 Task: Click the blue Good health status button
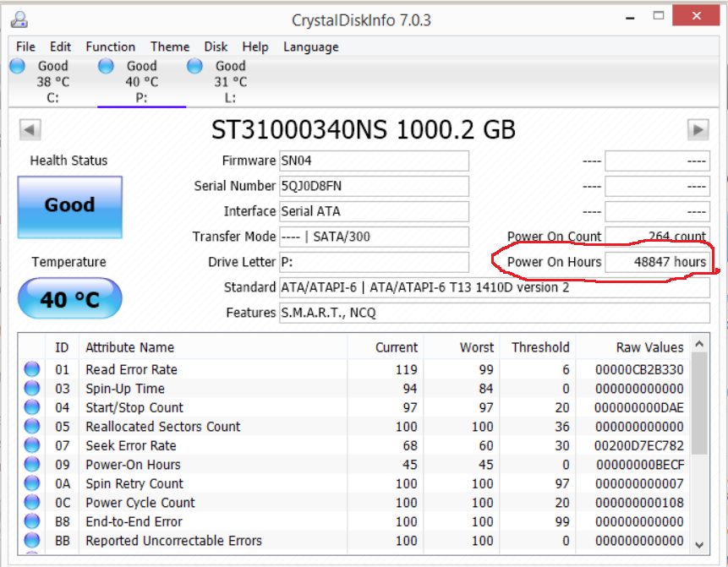[x=70, y=207]
